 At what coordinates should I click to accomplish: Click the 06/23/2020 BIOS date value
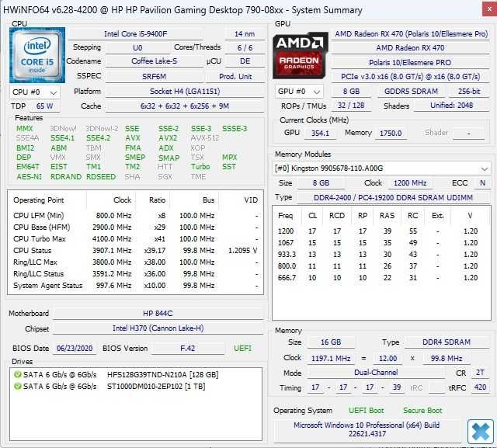click(75, 349)
